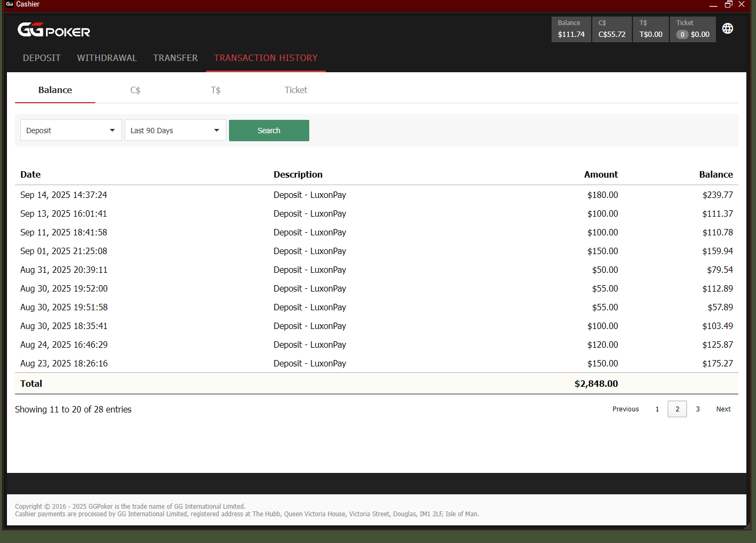Open the Last 90 Days period dropdown
This screenshot has width=756, height=543.
pyautogui.click(x=175, y=131)
